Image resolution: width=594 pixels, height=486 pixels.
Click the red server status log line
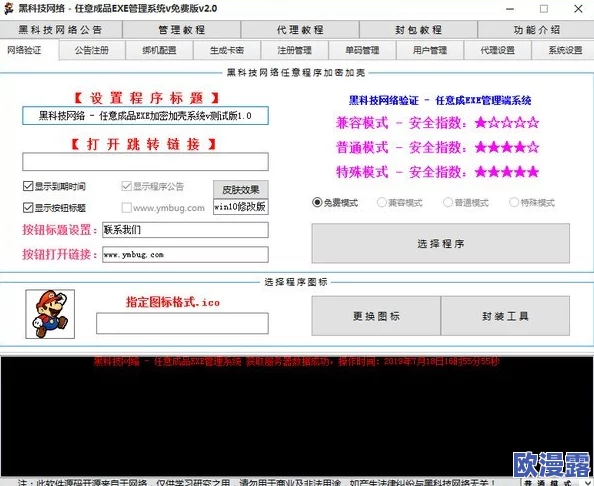pos(296,362)
